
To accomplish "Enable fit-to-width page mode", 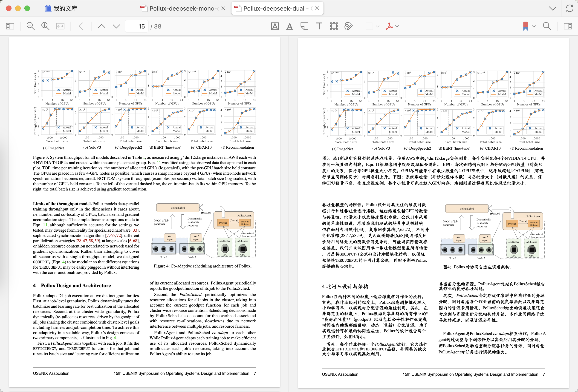I will [60, 26].
